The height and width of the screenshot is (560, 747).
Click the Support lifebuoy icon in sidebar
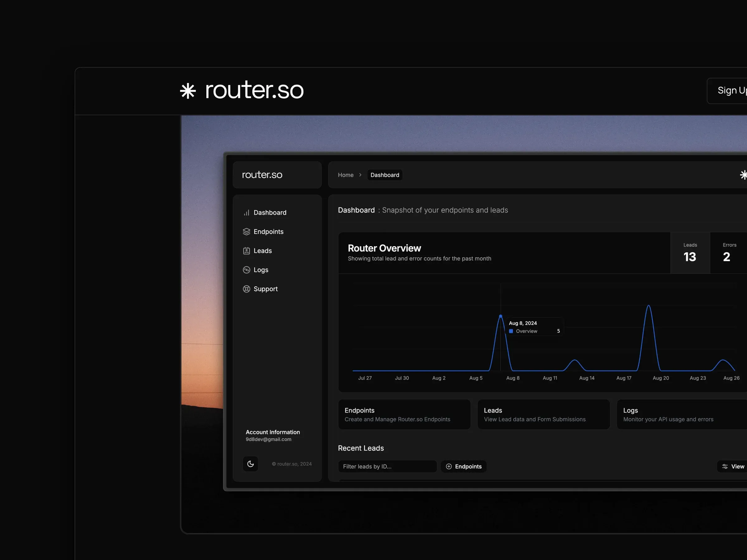(x=247, y=289)
